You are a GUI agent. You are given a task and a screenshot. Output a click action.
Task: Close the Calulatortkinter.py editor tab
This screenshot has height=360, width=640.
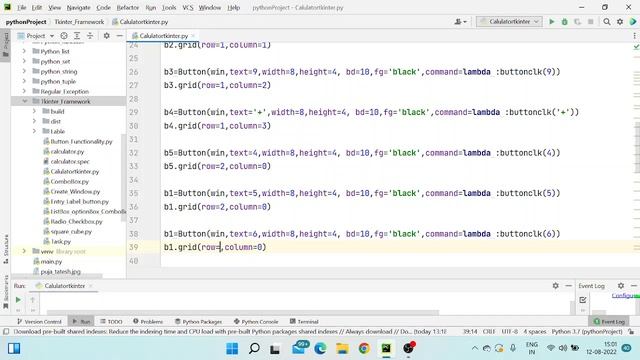click(193, 36)
